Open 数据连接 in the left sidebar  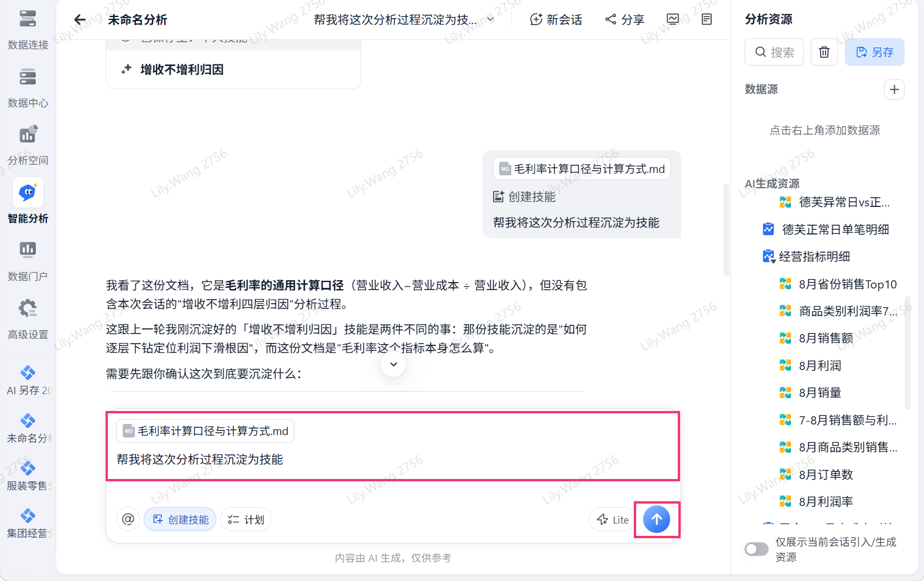click(x=28, y=30)
